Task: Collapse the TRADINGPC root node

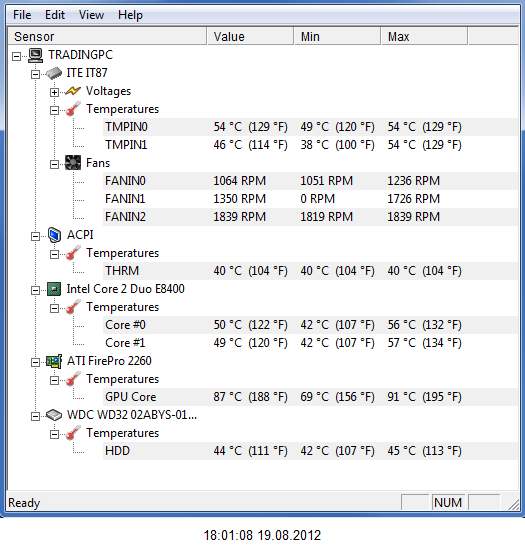Action: [x=17, y=56]
